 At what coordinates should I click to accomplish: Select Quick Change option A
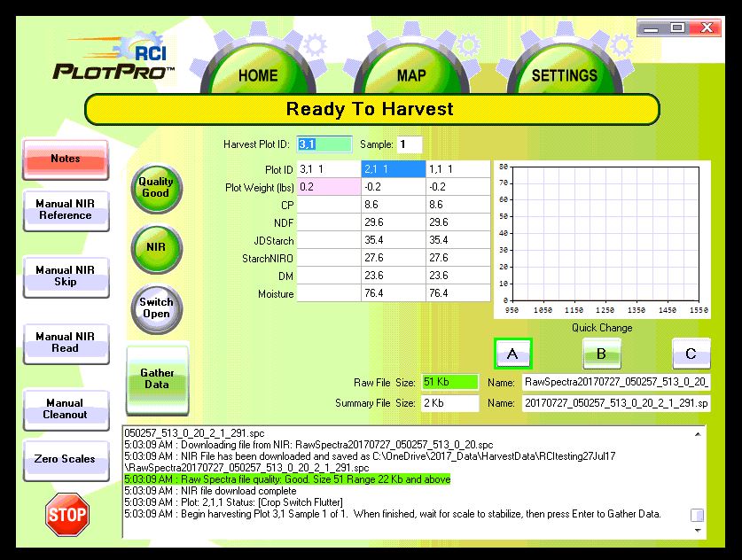click(x=513, y=353)
